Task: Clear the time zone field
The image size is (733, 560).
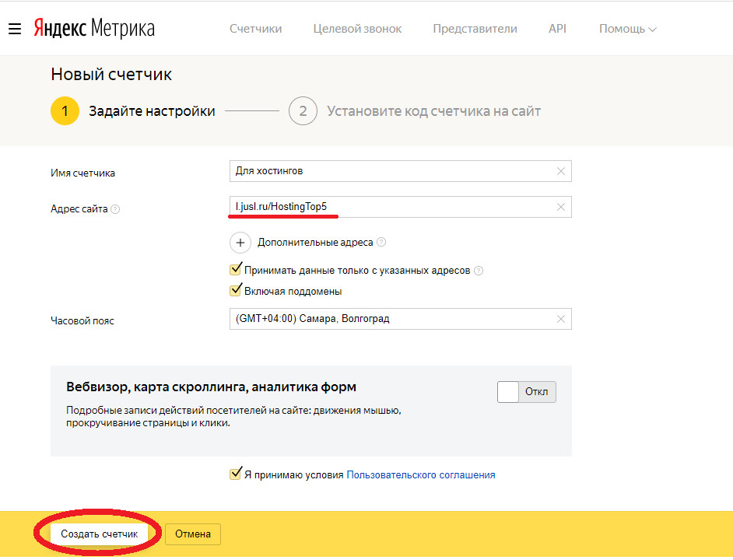Action: coord(560,319)
